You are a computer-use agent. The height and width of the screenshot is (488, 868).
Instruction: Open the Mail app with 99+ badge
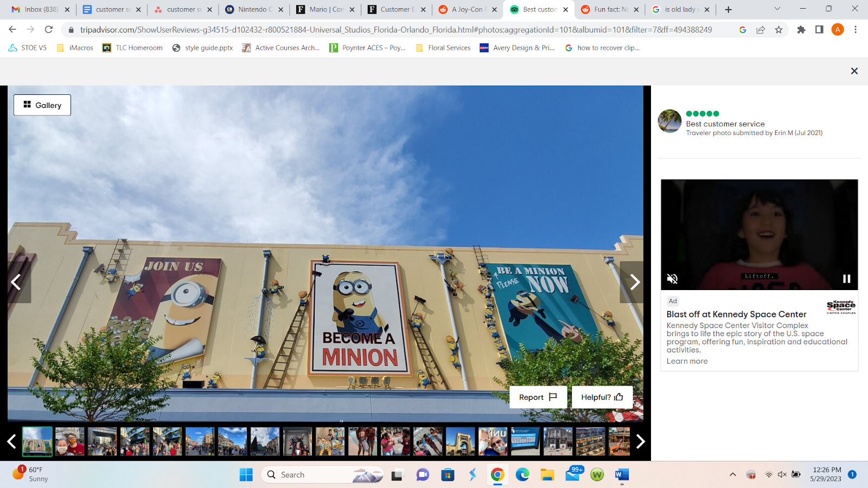click(x=573, y=474)
